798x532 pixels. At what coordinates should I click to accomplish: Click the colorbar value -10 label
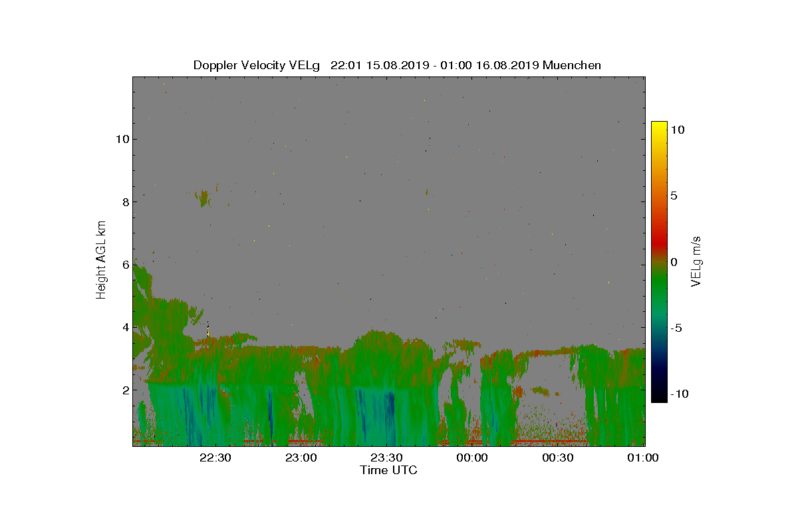[679, 394]
